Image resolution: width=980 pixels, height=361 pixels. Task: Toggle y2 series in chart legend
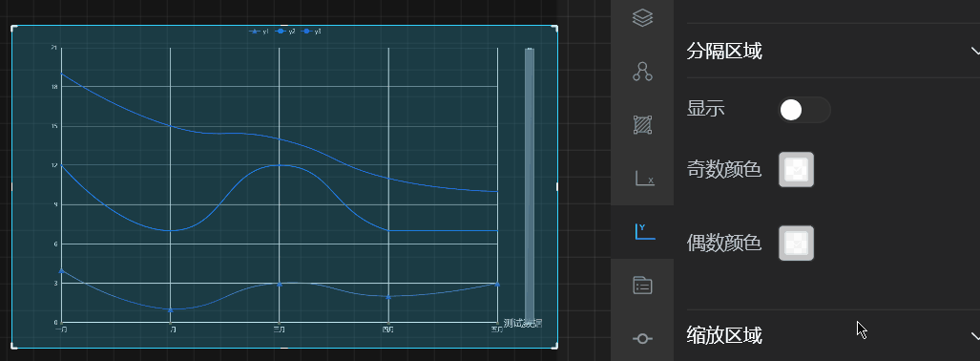click(285, 32)
